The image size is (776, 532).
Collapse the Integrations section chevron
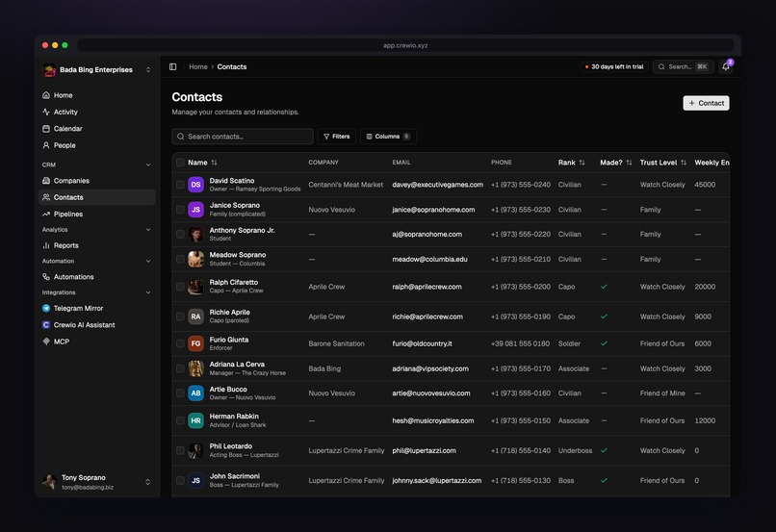148,292
